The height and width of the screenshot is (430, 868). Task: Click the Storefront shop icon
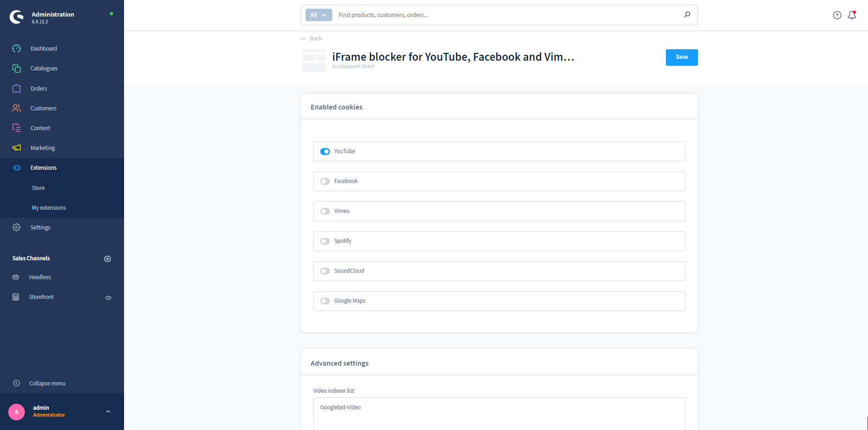[16, 297]
